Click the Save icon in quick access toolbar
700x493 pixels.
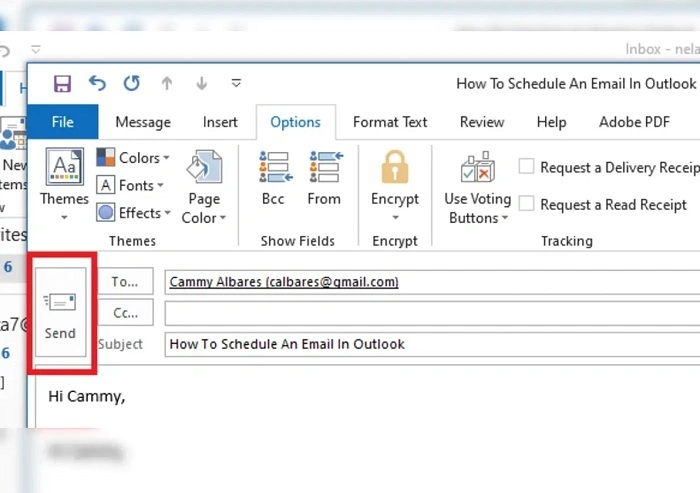point(62,84)
